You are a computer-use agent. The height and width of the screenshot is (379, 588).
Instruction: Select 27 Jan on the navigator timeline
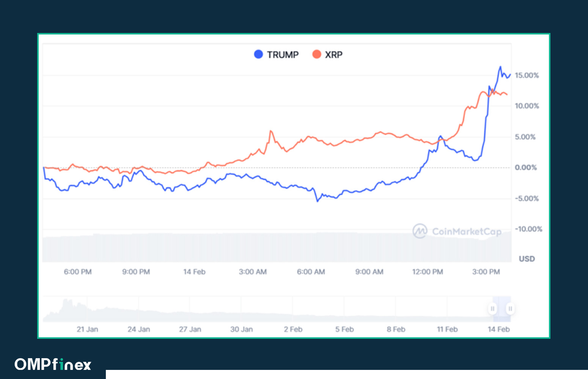(190, 329)
